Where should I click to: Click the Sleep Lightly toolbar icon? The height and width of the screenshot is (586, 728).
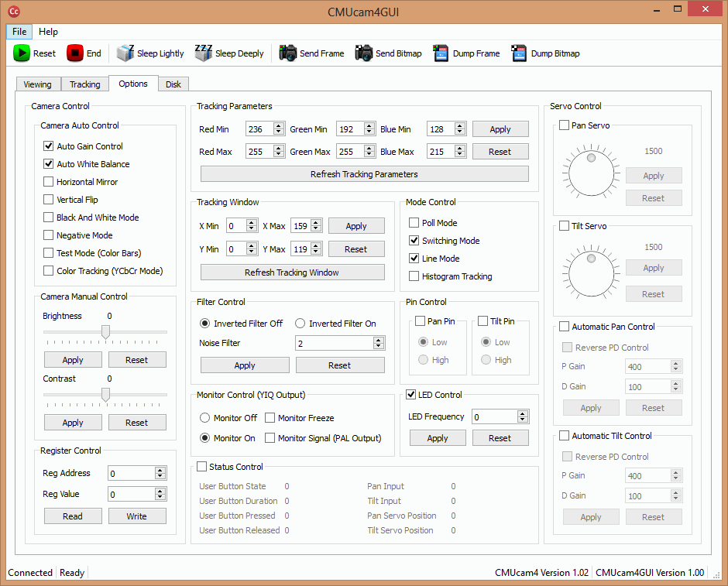pos(125,53)
